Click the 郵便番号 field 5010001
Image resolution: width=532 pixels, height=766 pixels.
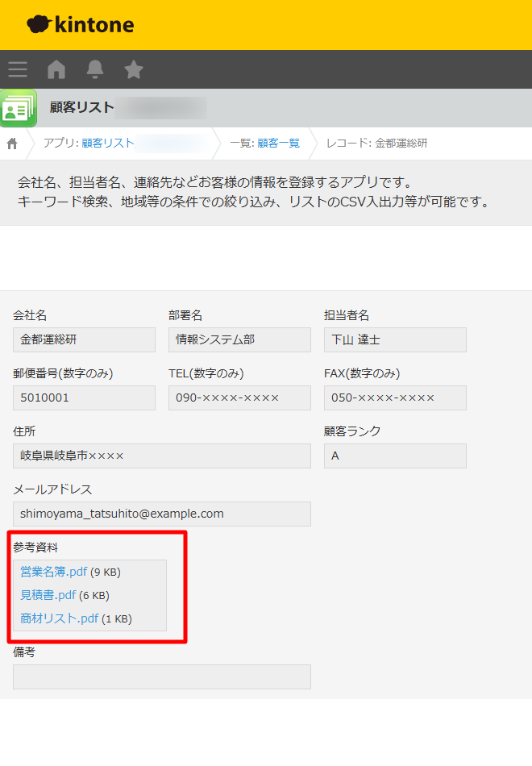tap(84, 398)
